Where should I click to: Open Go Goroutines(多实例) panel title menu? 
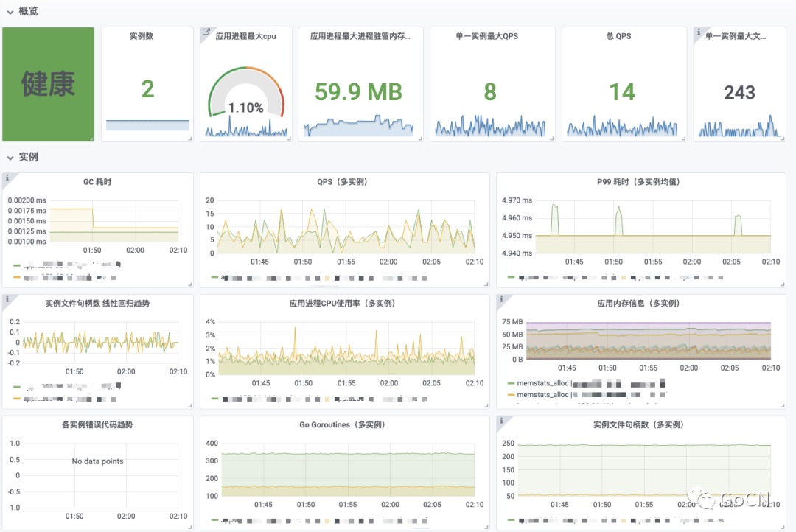(x=342, y=424)
